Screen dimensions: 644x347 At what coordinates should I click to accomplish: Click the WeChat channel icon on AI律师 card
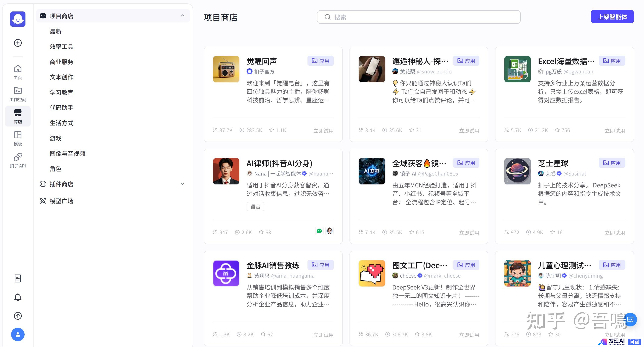319,231
